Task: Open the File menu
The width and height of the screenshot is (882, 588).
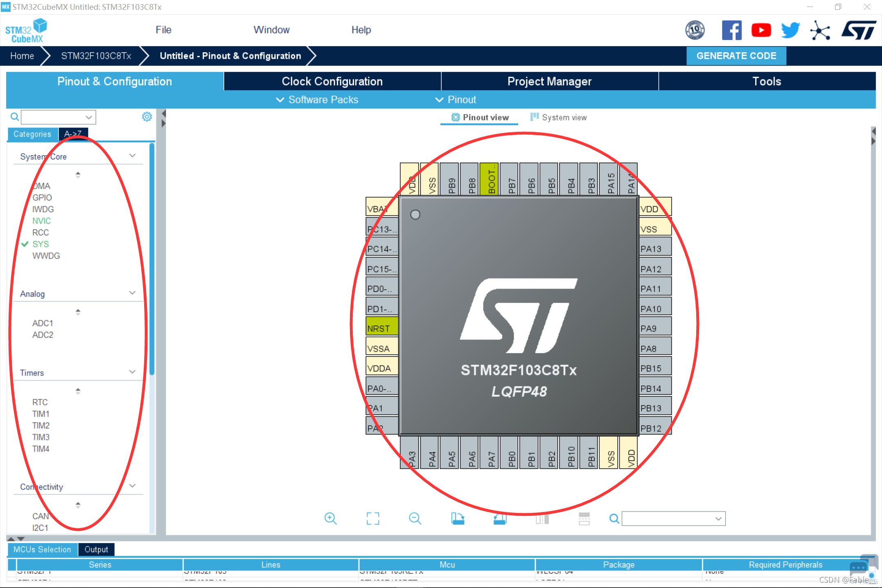Action: [163, 30]
